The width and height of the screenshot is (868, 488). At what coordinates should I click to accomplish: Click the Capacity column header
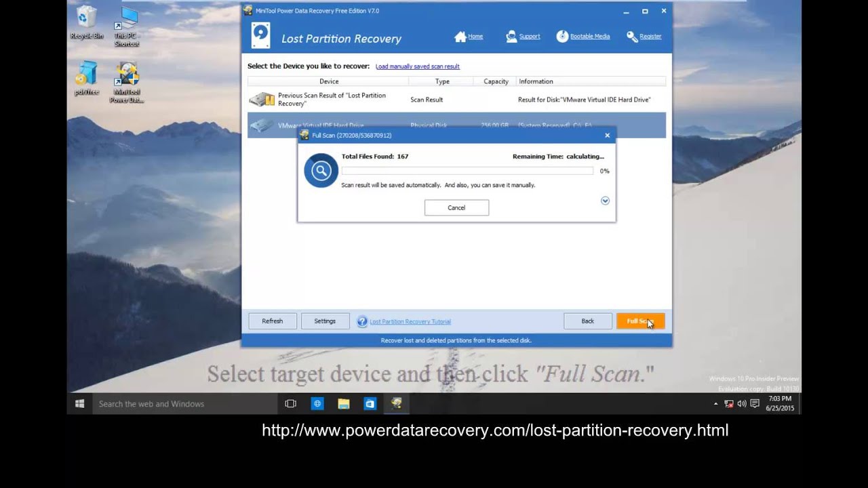click(496, 81)
